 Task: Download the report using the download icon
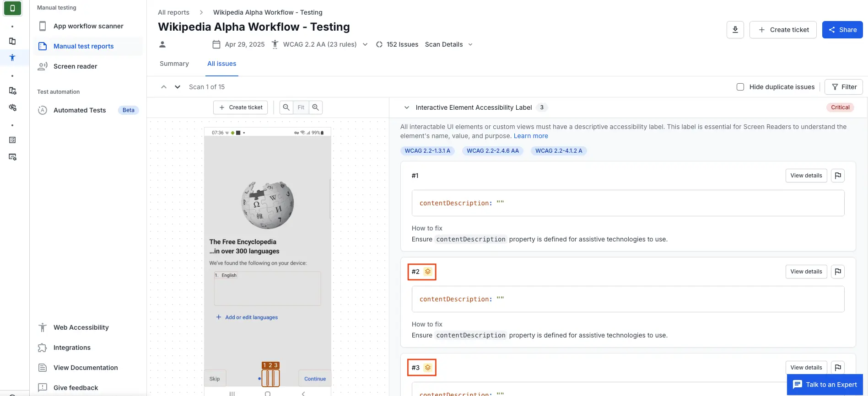[x=735, y=30]
